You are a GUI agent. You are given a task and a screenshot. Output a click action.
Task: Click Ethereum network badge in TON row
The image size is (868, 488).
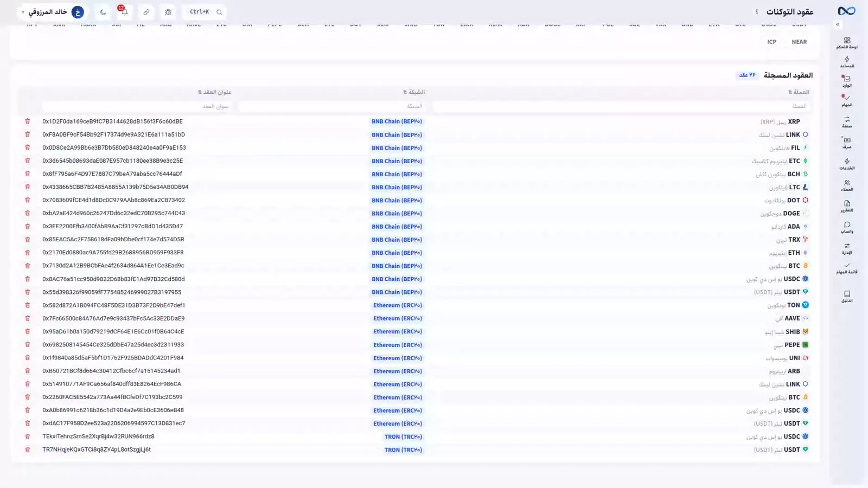pyautogui.click(x=397, y=305)
